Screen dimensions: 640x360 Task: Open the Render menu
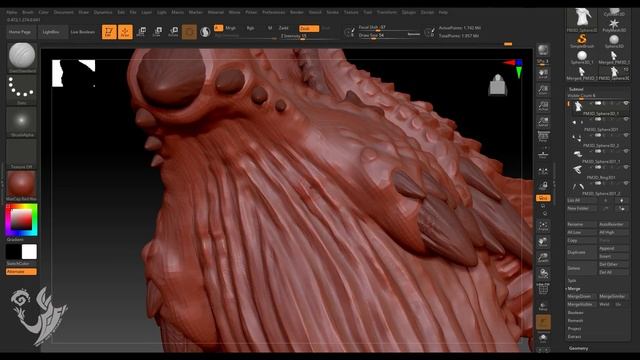tap(297, 12)
